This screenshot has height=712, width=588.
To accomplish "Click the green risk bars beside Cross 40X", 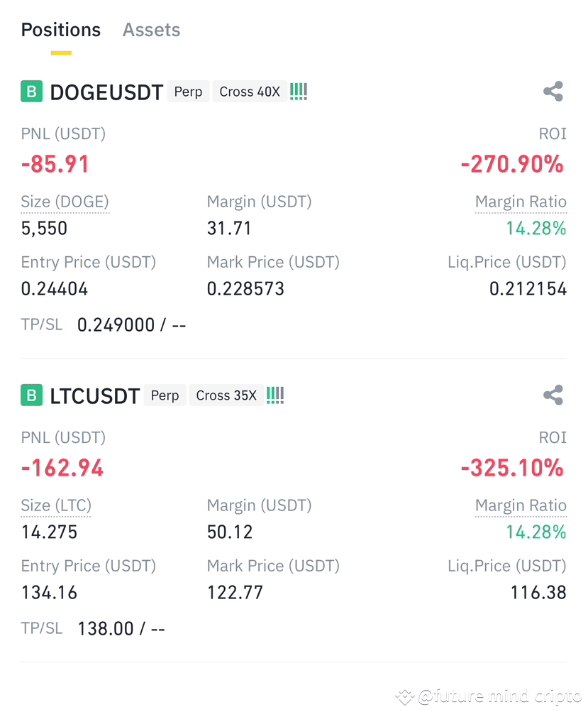I will pos(298,91).
